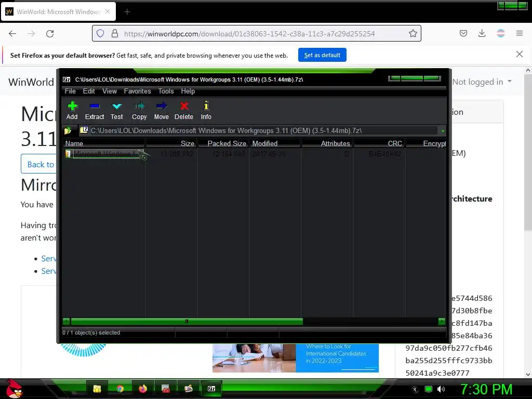
Task: Go up one folder level in 7-Zip
Action: click(x=68, y=130)
